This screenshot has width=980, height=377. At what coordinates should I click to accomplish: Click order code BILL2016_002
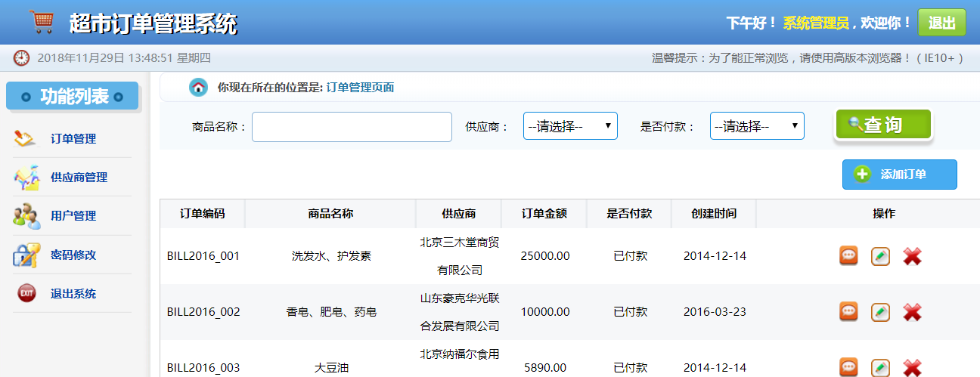pyautogui.click(x=203, y=312)
